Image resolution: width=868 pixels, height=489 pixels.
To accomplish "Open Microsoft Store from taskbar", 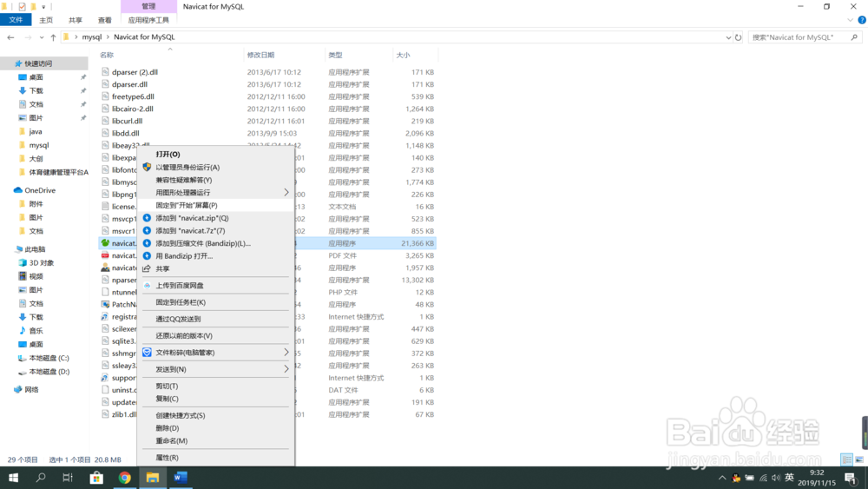I will [x=96, y=478].
